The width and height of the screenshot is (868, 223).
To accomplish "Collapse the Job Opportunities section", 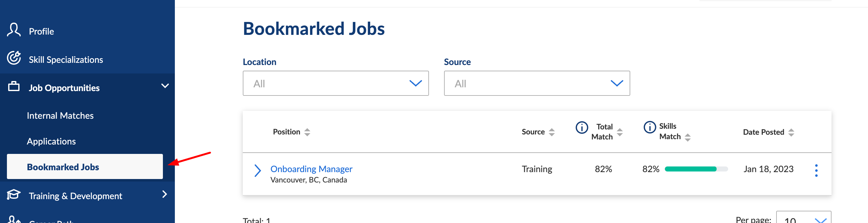I will [165, 86].
